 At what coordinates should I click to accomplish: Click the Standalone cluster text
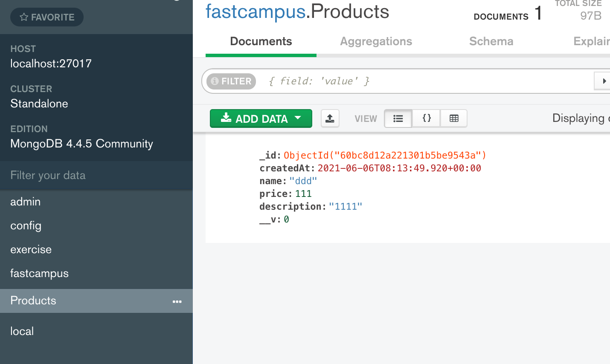click(39, 104)
